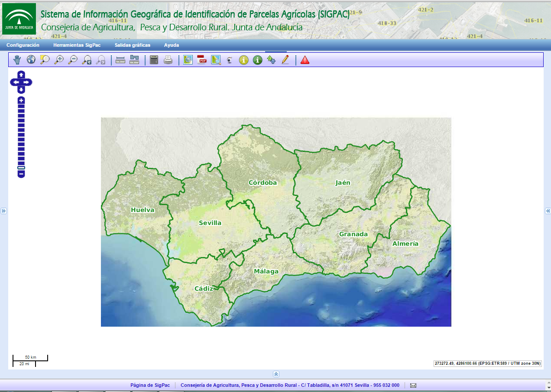Click the plus button on zoom slider
The image size is (551, 392).
pyautogui.click(x=21, y=100)
